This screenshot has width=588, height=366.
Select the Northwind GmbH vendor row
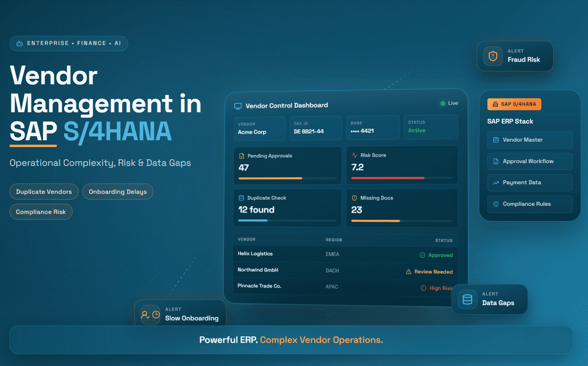click(345, 270)
